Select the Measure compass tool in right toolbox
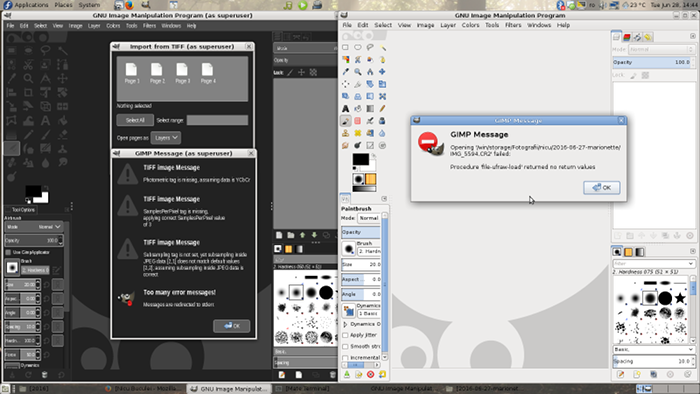Viewport: 700px width, 394px height. (x=370, y=72)
